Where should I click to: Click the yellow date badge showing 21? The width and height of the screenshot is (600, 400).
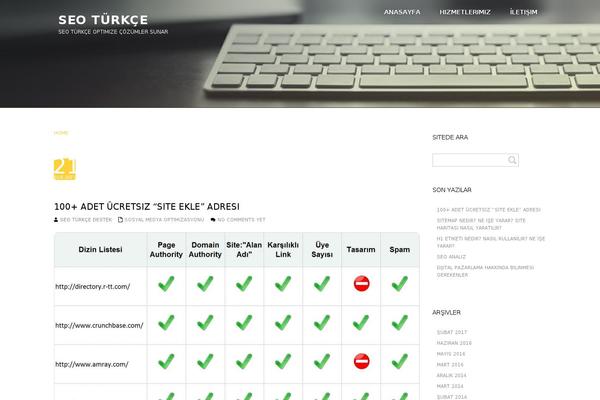tap(65, 169)
